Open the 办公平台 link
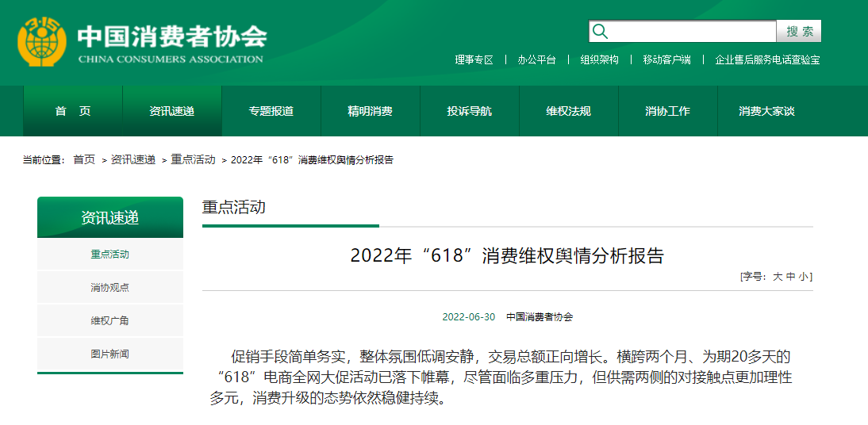868x425 pixels. point(536,59)
